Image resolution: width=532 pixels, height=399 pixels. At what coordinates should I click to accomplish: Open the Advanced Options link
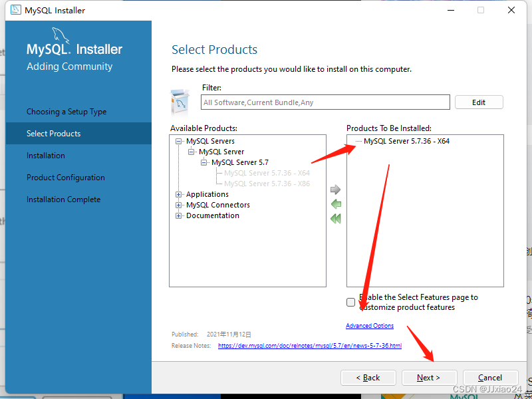[370, 326]
